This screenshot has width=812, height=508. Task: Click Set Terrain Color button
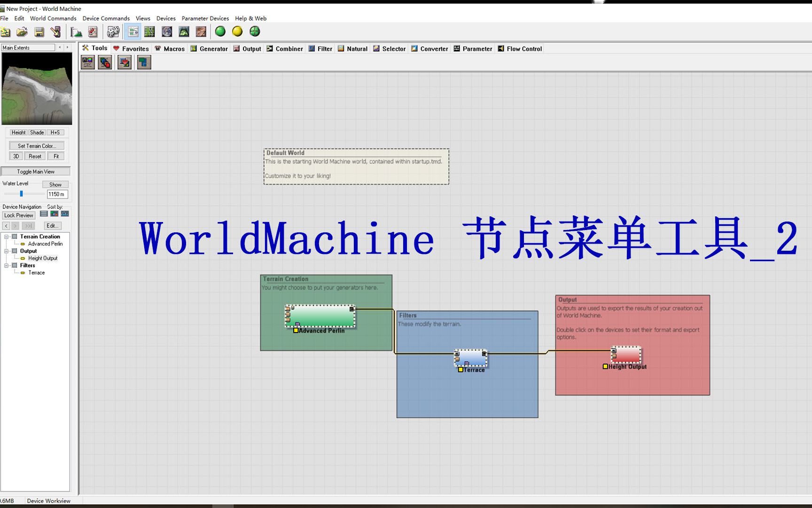37,146
